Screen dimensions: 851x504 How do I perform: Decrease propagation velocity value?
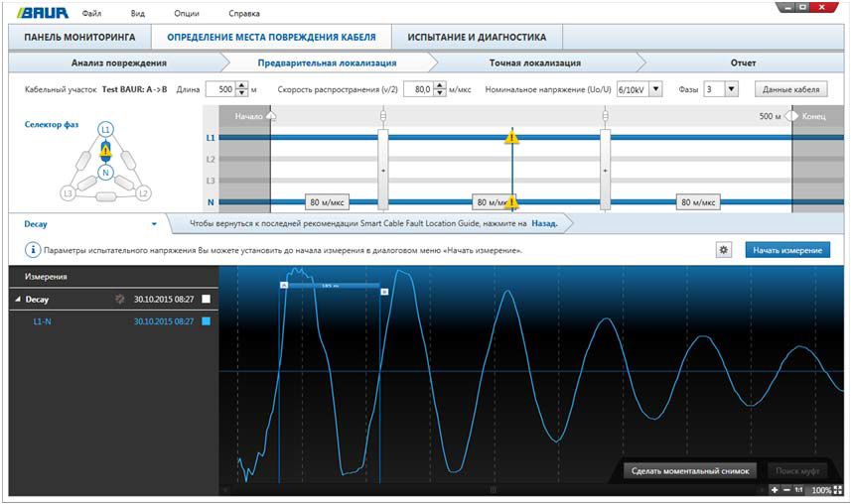tap(440, 93)
